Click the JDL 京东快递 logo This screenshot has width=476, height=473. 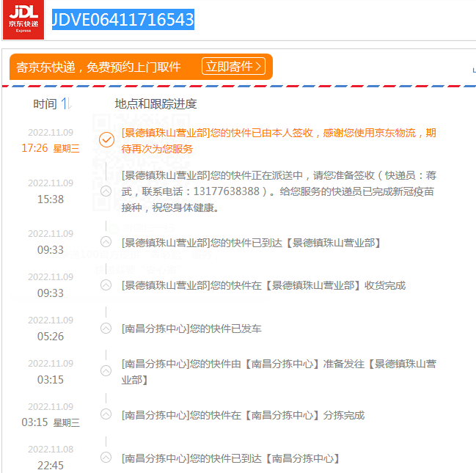pyautogui.click(x=23, y=20)
